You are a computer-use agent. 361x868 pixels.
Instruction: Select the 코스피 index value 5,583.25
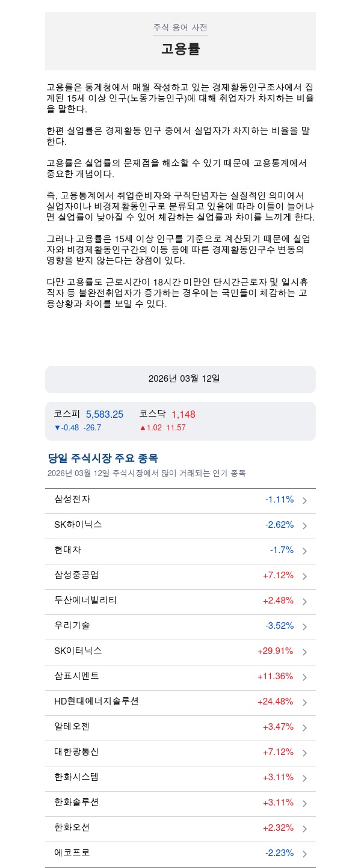click(105, 414)
